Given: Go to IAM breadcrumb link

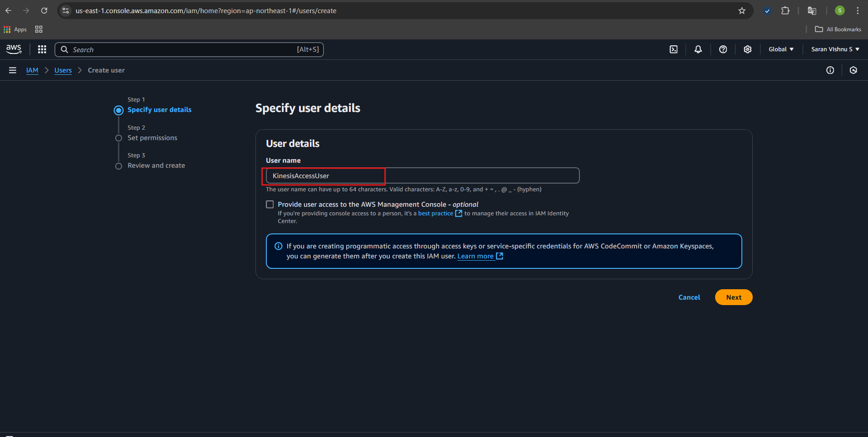Looking at the screenshot, I should (32, 70).
